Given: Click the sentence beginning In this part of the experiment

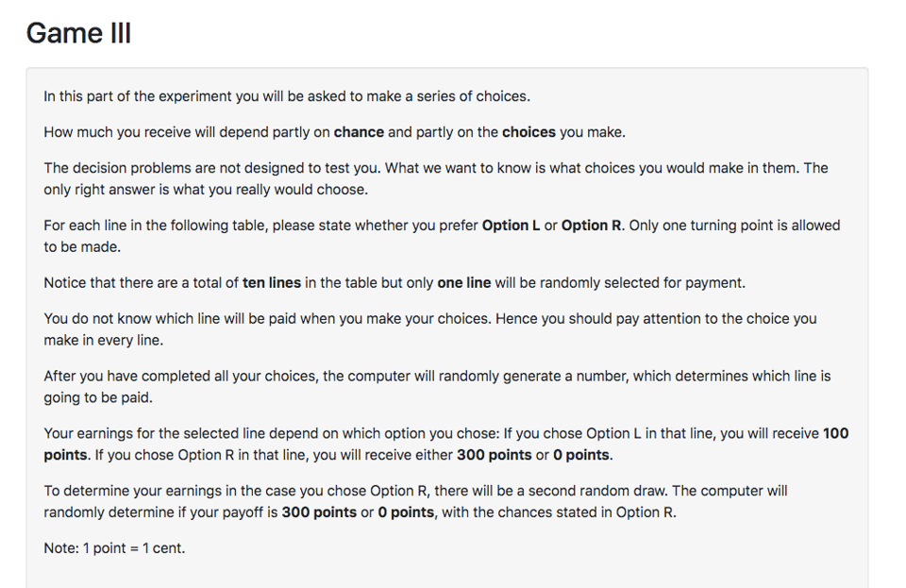Looking at the screenshot, I should click(287, 96).
